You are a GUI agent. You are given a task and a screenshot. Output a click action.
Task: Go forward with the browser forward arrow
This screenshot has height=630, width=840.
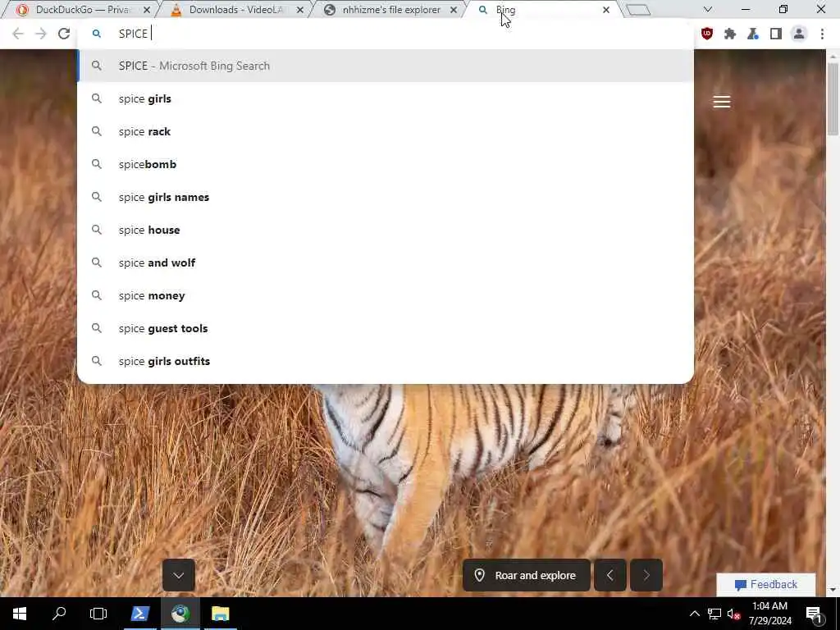(x=41, y=34)
